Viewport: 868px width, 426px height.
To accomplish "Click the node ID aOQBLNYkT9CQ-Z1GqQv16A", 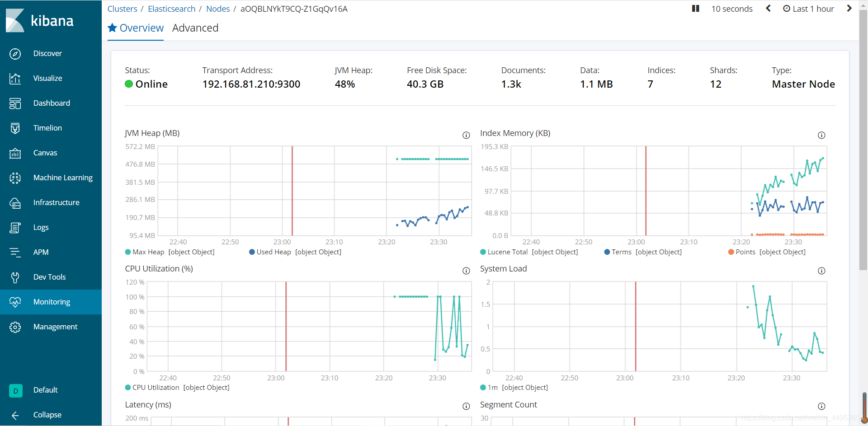I will (x=294, y=9).
